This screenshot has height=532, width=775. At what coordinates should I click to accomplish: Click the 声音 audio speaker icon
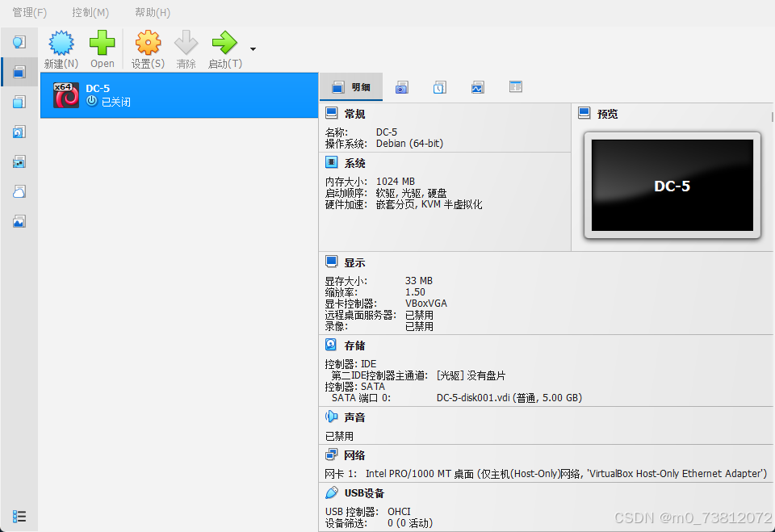point(331,417)
